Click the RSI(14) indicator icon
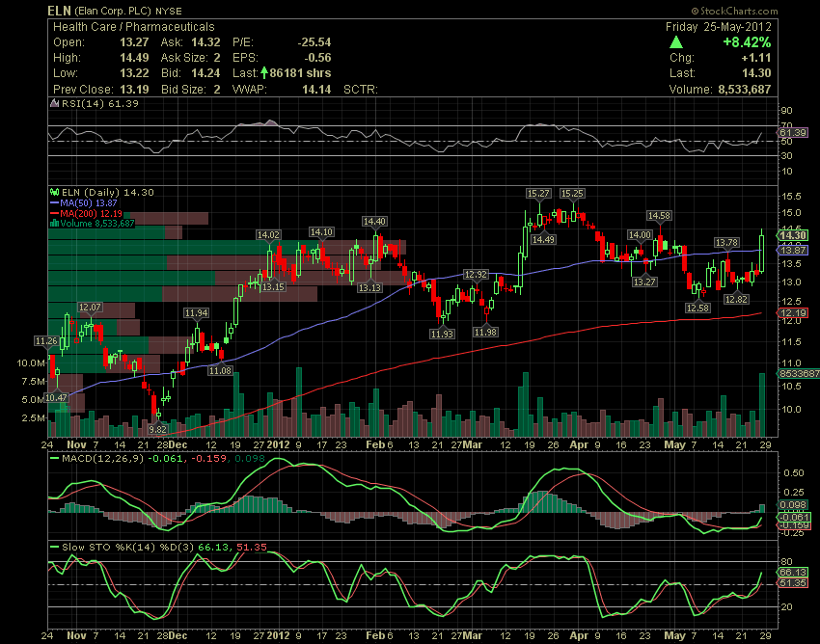 [x=54, y=103]
